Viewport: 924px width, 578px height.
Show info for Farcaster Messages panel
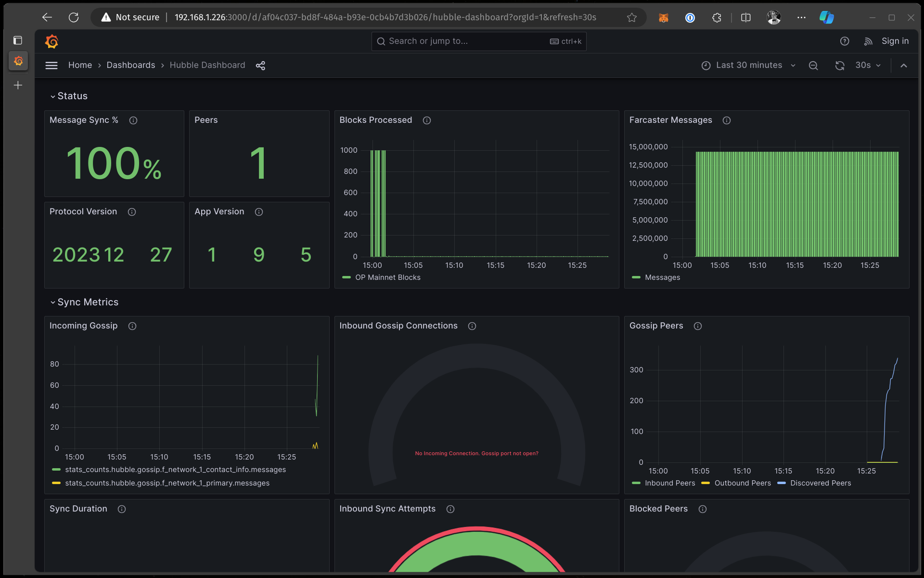pos(727,120)
